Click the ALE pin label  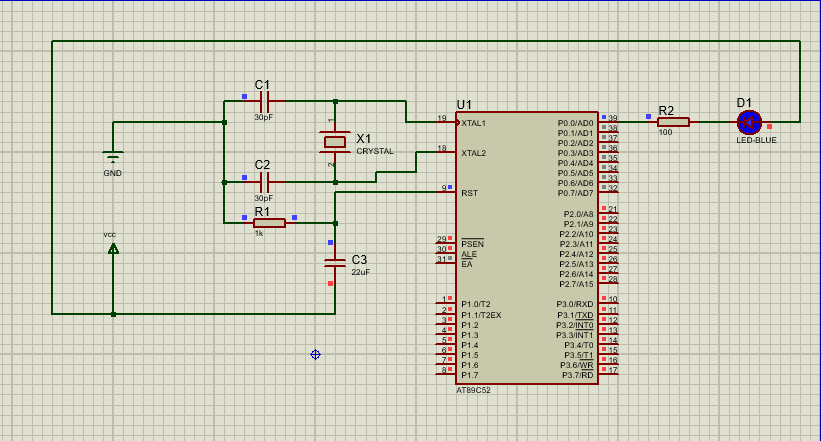click(469, 254)
